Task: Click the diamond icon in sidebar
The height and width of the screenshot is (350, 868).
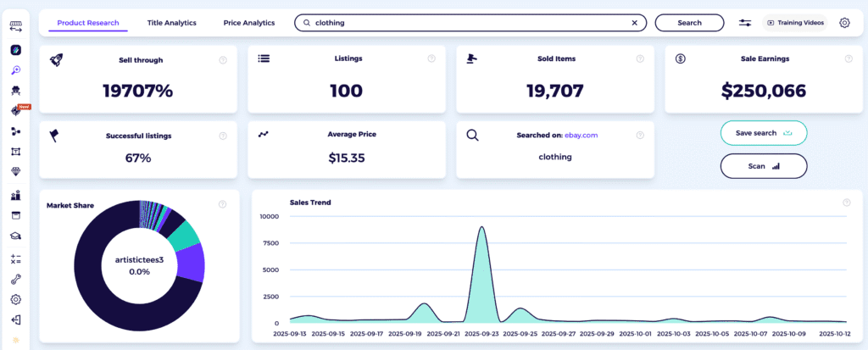Action: 15,172
